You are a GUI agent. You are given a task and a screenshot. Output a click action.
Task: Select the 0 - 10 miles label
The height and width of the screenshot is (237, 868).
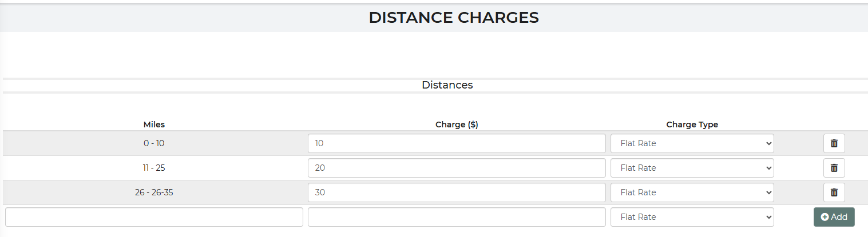point(154,143)
